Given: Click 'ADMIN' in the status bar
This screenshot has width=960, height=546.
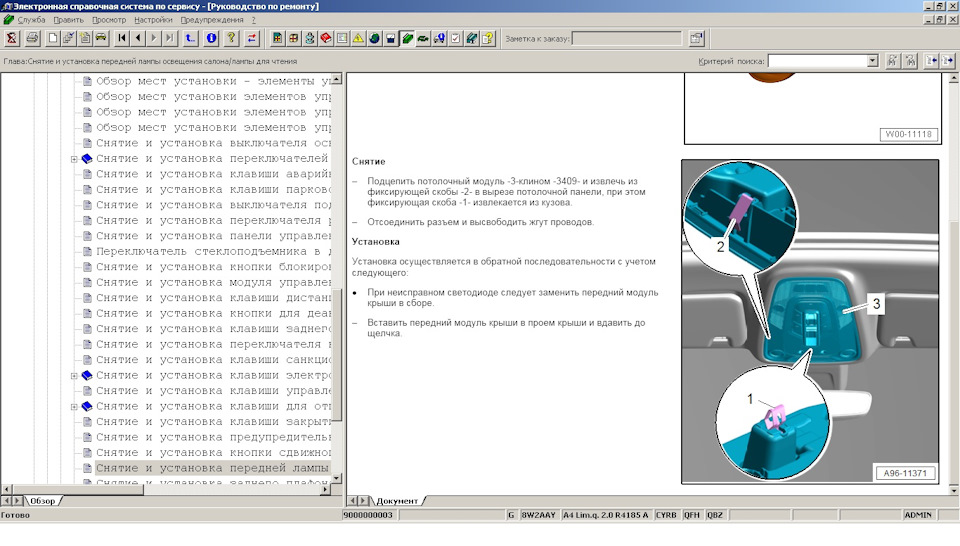Looking at the screenshot, I should tap(918, 515).
